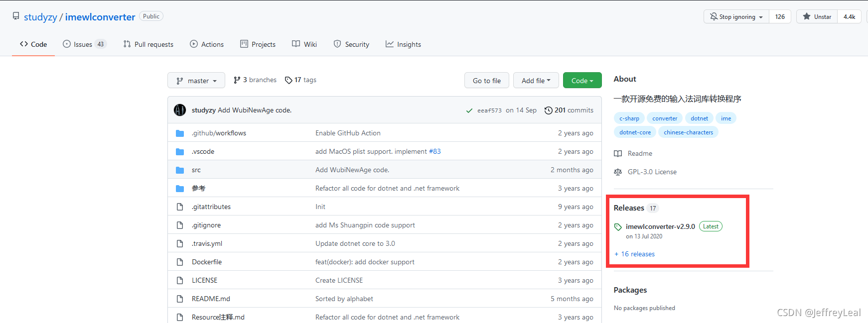The height and width of the screenshot is (323, 868).
Task: Open the README.md file
Action: 211,299
